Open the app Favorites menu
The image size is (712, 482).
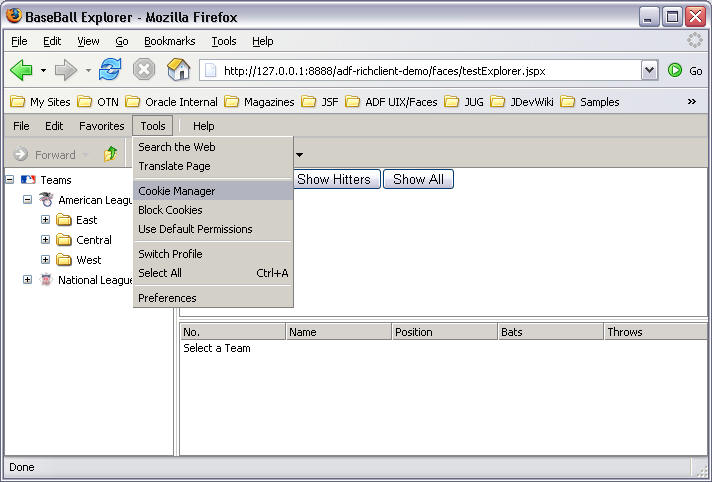coord(102,126)
